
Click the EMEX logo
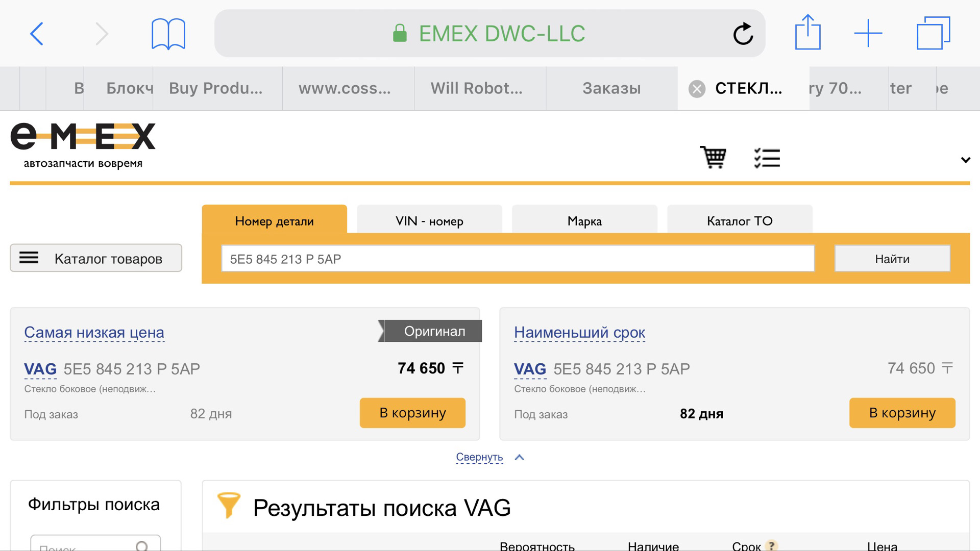coord(83,144)
